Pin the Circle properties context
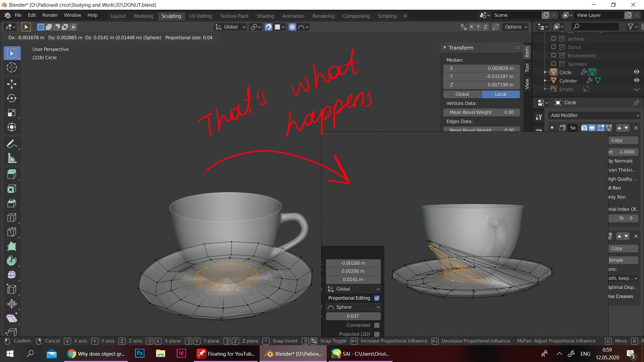 coord(636,103)
